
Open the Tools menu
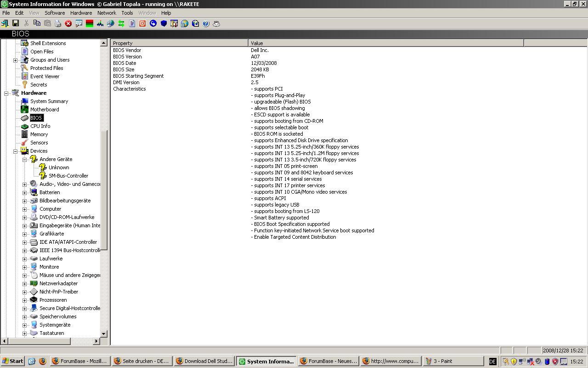(127, 13)
